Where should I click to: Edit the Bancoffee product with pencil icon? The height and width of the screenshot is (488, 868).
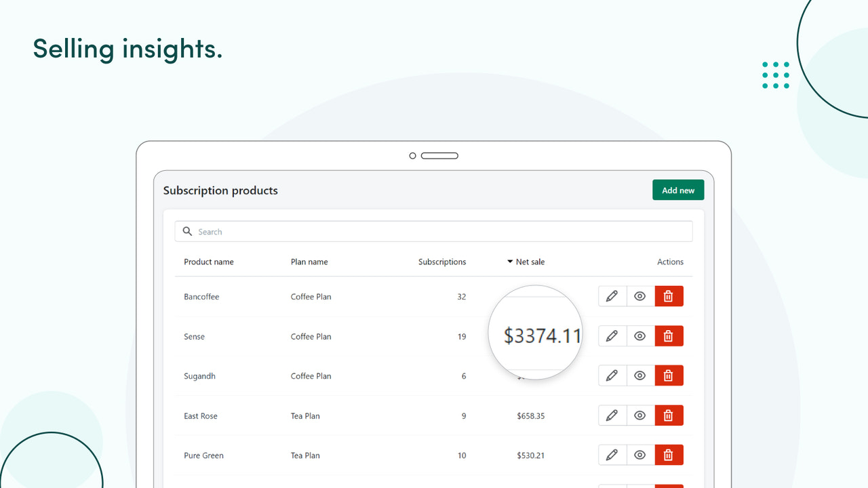[x=612, y=296]
